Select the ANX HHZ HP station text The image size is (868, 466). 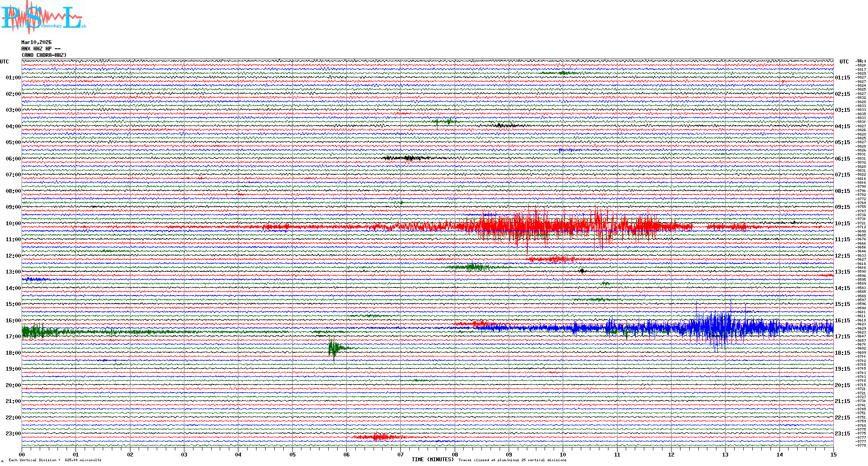tap(41, 49)
